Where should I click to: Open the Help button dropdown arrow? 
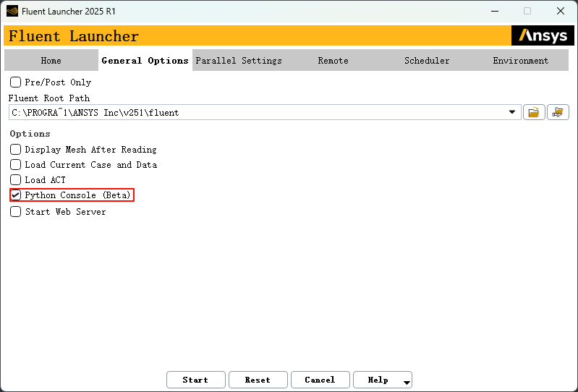pyautogui.click(x=407, y=383)
